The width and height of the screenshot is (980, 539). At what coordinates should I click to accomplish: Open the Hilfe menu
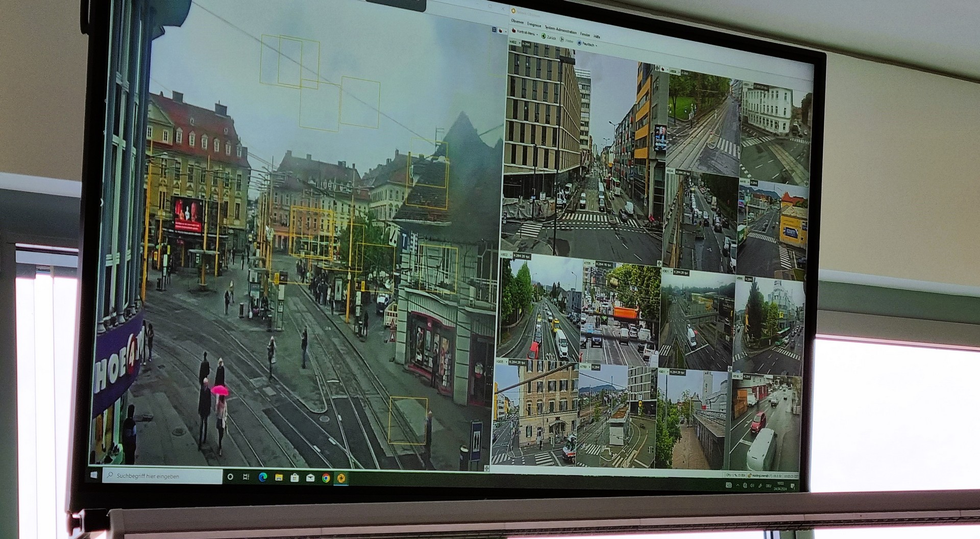pos(597,37)
